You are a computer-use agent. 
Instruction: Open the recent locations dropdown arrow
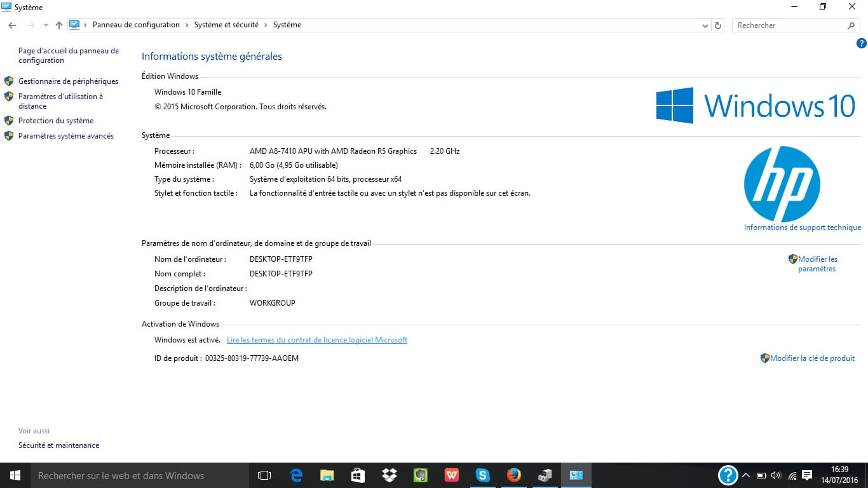point(46,25)
